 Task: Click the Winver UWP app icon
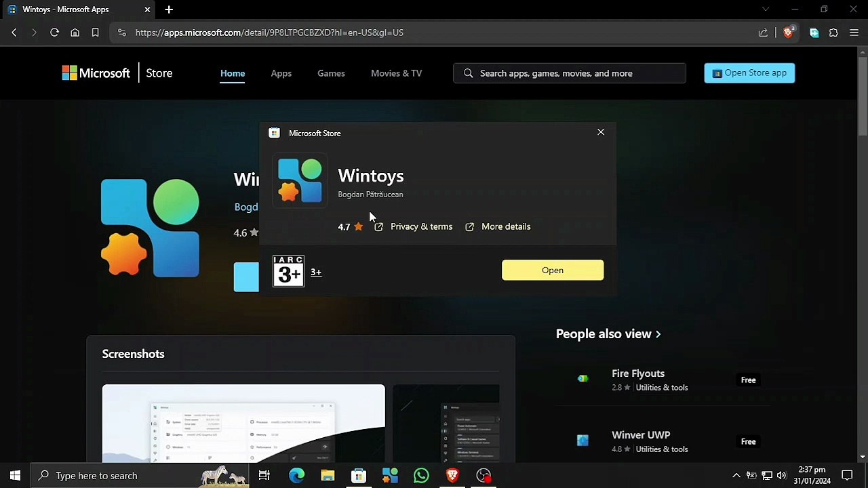coord(583,441)
